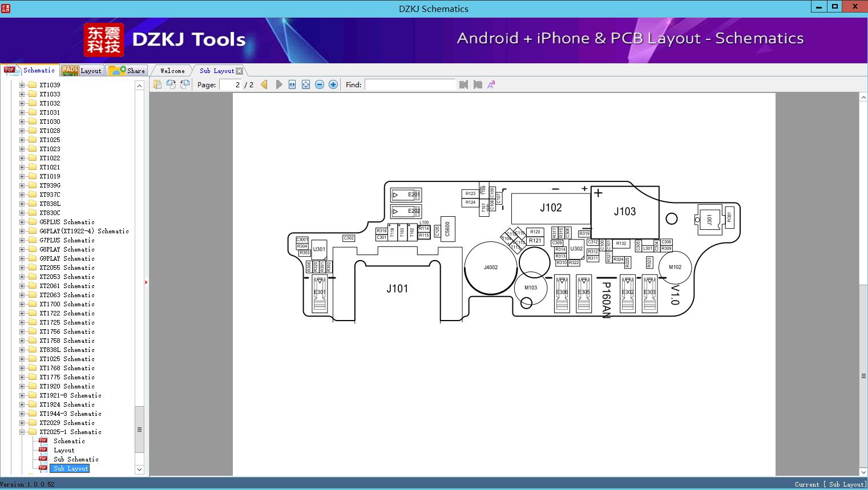
Task: Open the Sub Schematic PDF item
Action: coord(76,459)
